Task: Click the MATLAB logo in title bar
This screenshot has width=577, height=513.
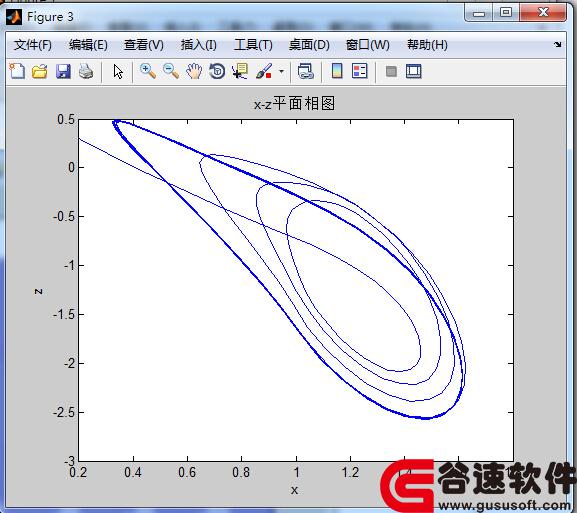Action: coord(14,17)
